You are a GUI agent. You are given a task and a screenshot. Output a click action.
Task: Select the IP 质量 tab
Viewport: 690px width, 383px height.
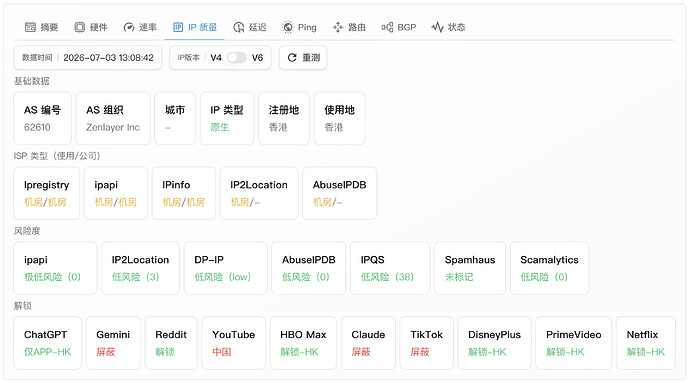[195, 27]
